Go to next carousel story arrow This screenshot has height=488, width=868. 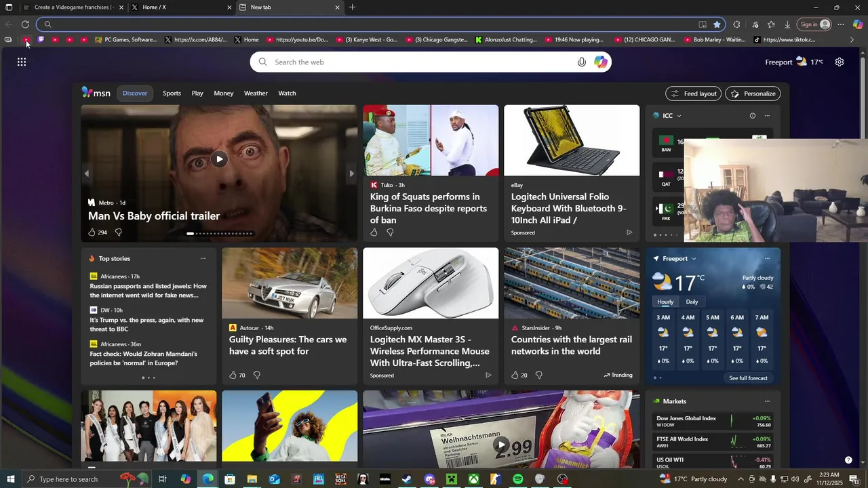coord(351,174)
